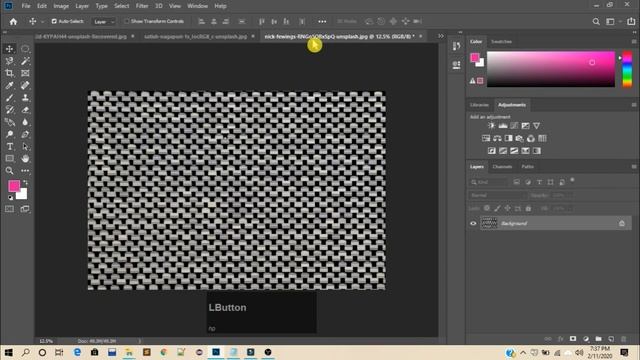This screenshot has width=640, height=360.
Task: Open Windows Start menu
Action: (8, 352)
